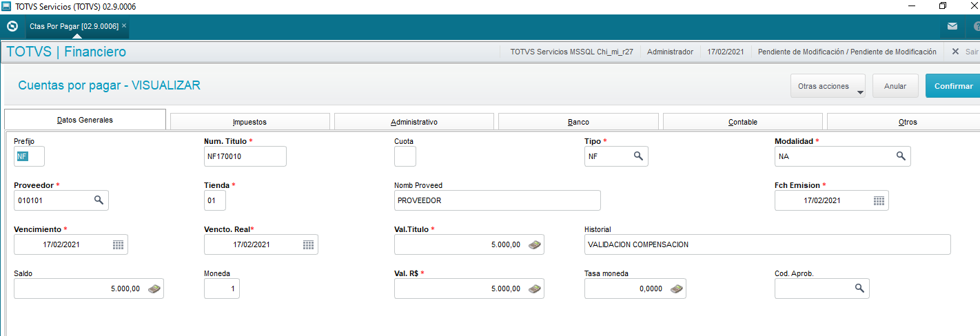Open the Tipo search magnifier
This screenshot has width=980, height=336.
pyautogui.click(x=638, y=156)
